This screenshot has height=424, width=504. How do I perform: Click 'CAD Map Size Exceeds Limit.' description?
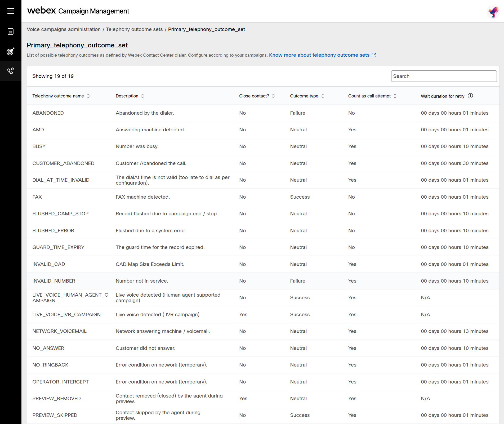(150, 264)
